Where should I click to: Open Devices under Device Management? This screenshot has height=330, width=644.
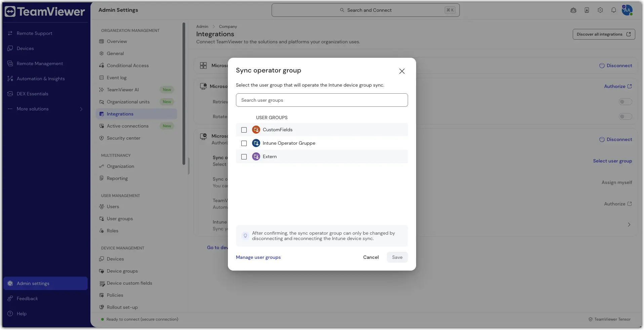tap(115, 259)
